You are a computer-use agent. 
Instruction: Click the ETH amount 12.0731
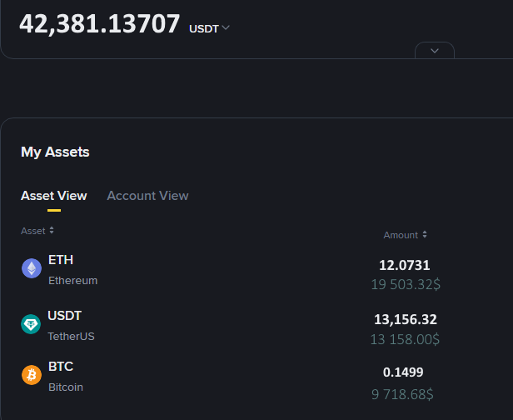pyautogui.click(x=405, y=265)
